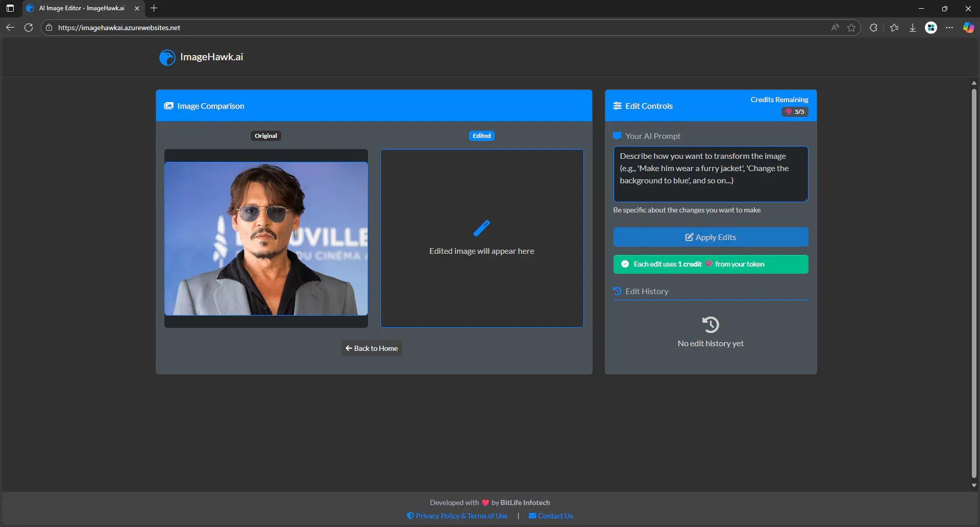Image resolution: width=980 pixels, height=527 pixels.
Task: Click the Edit History clock icon
Action: [618, 291]
